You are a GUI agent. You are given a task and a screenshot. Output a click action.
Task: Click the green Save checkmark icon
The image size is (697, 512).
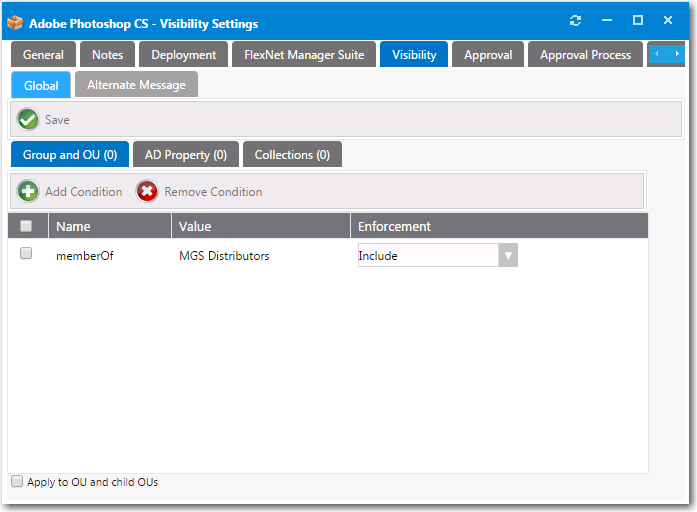pos(28,120)
